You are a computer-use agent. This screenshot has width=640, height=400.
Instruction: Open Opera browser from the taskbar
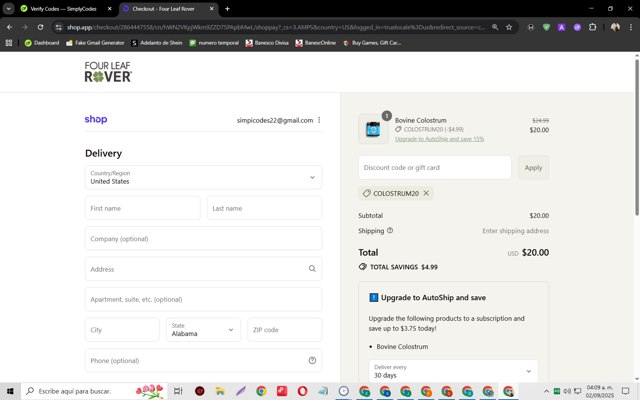pos(302,391)
